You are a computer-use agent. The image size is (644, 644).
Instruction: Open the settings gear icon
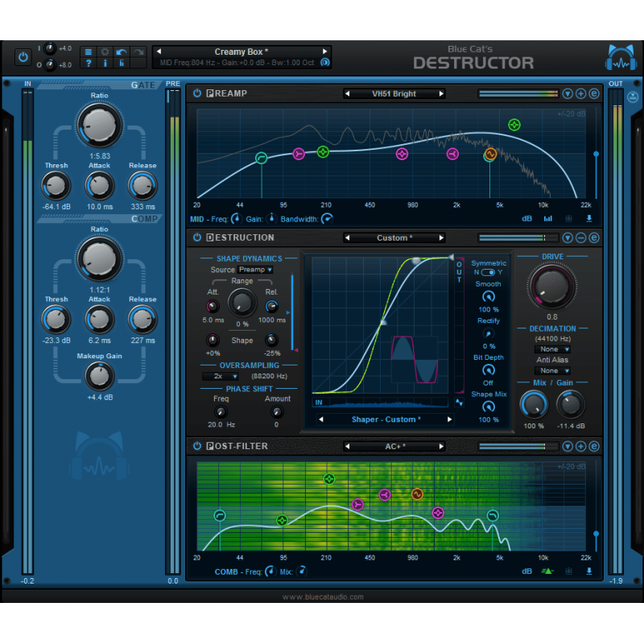[105, 52]
